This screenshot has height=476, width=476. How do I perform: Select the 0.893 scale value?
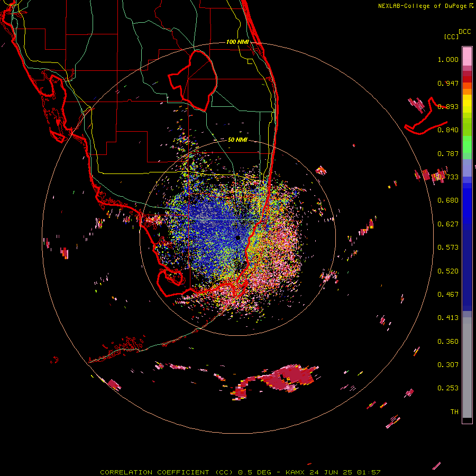coord(448,106)
